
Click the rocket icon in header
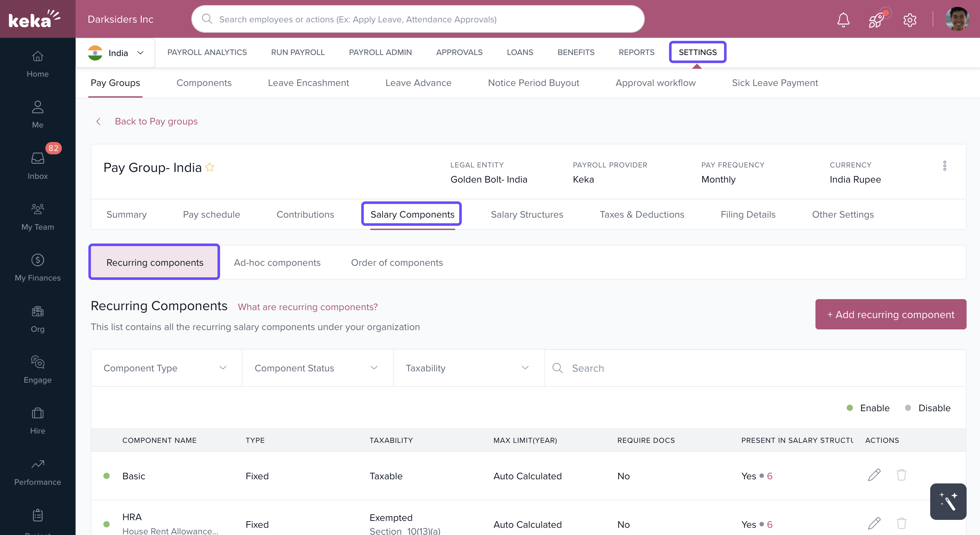[877, 19]
